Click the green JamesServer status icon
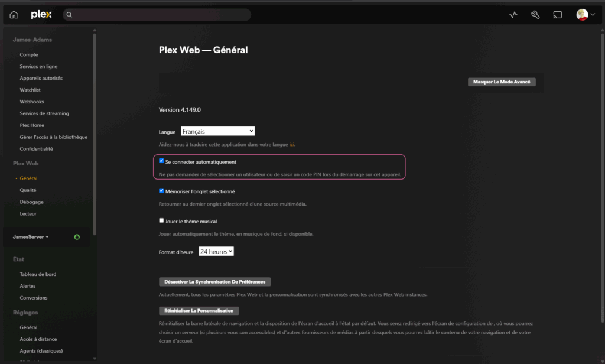The height and width of the screenshot is (364, 605). tap(77, 237)
